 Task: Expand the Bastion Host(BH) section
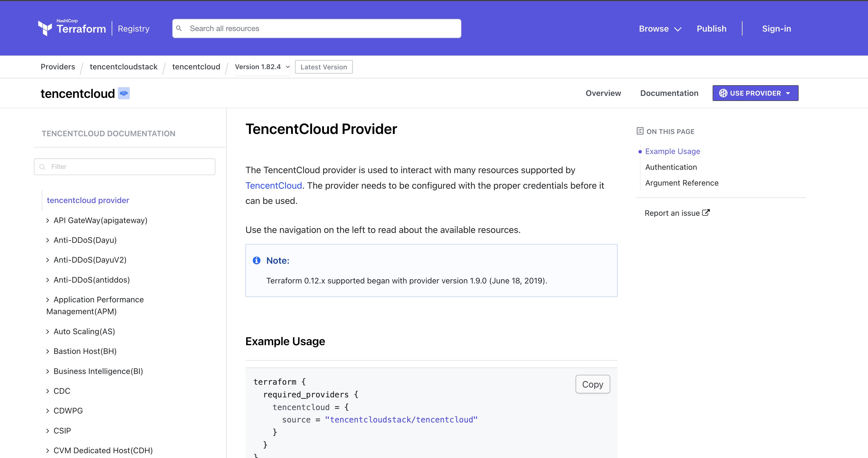(x=81, y=351)
